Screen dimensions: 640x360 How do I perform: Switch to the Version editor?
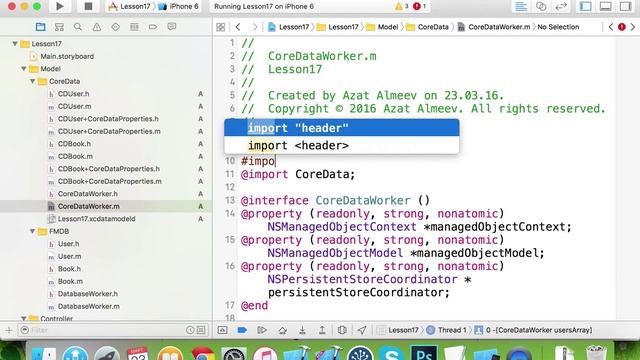[x=561, y=7]
